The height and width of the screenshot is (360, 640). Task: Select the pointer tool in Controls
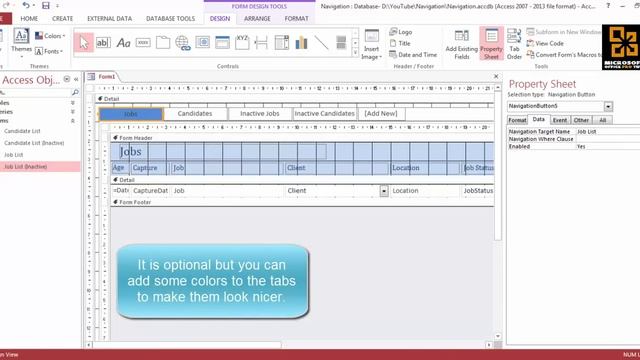[84, 42]
